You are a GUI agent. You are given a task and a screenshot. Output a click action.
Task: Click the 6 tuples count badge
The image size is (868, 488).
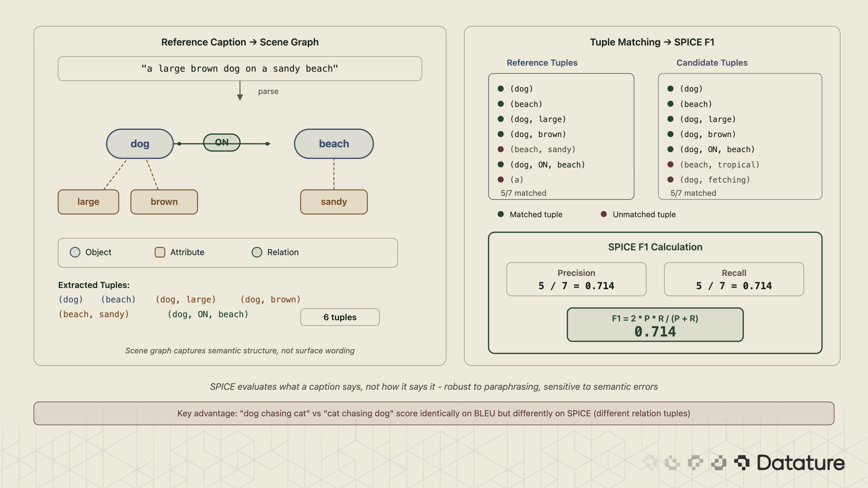tap(339, 317)
